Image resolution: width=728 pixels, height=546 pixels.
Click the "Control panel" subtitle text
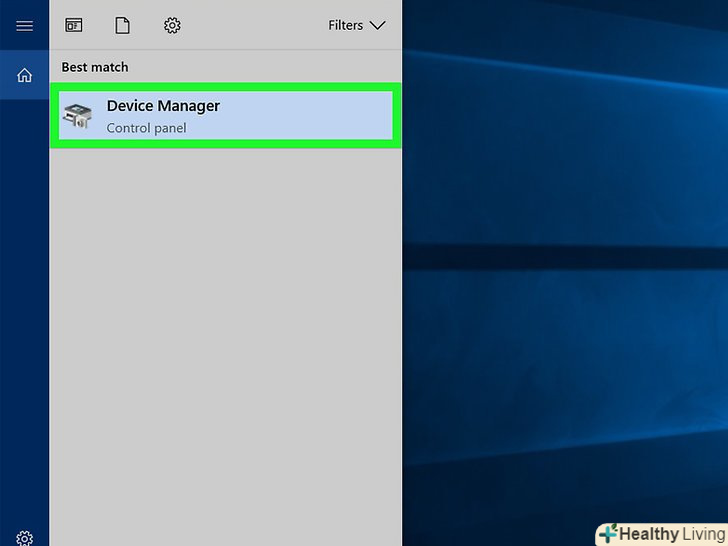click(x=146, y=128)
